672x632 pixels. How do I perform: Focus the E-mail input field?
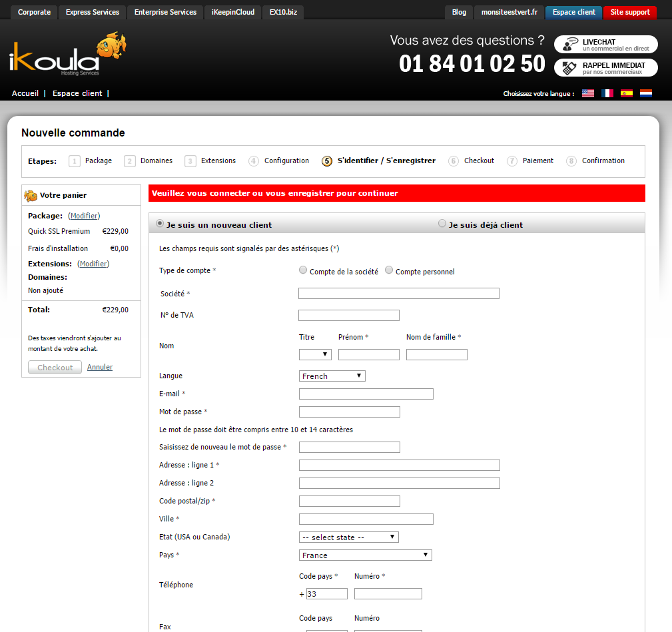[366, 394]
